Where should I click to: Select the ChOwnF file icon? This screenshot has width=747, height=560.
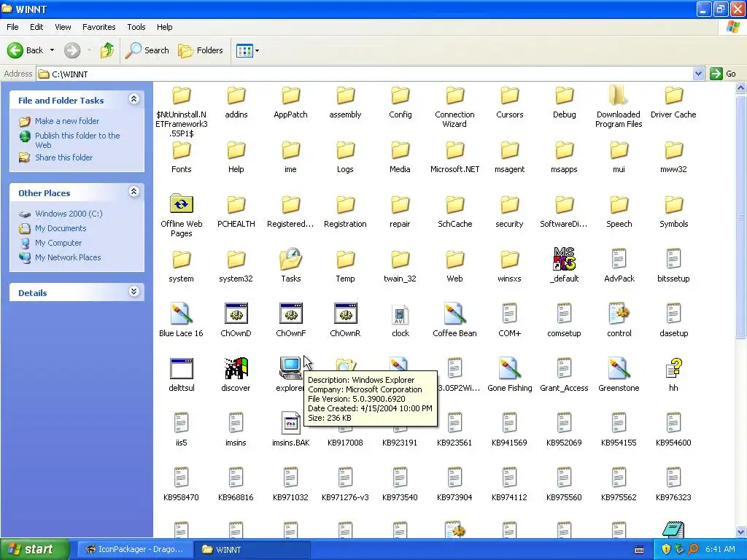pyautogui.click(x=290, y=314)
